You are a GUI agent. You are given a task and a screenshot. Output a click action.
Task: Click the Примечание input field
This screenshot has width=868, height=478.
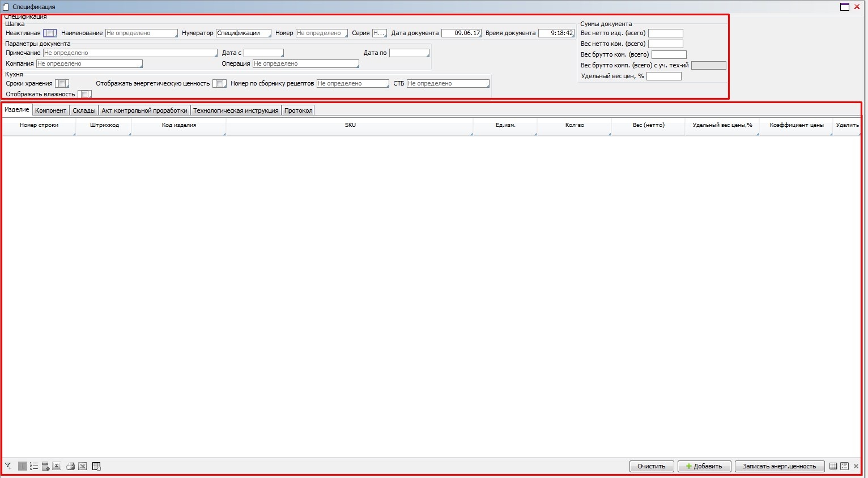[x=130, y=53]
